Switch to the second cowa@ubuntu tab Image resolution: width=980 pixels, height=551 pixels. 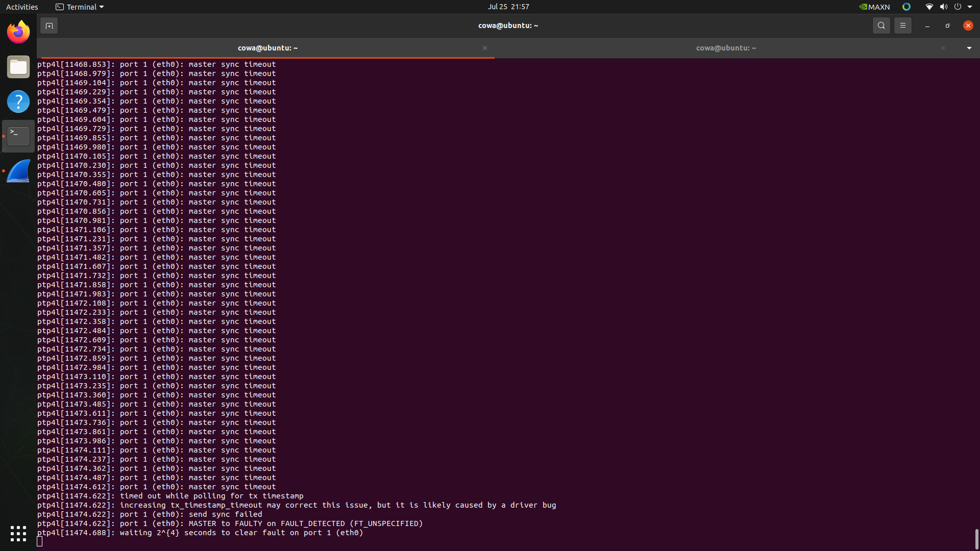tap(725, 48)
